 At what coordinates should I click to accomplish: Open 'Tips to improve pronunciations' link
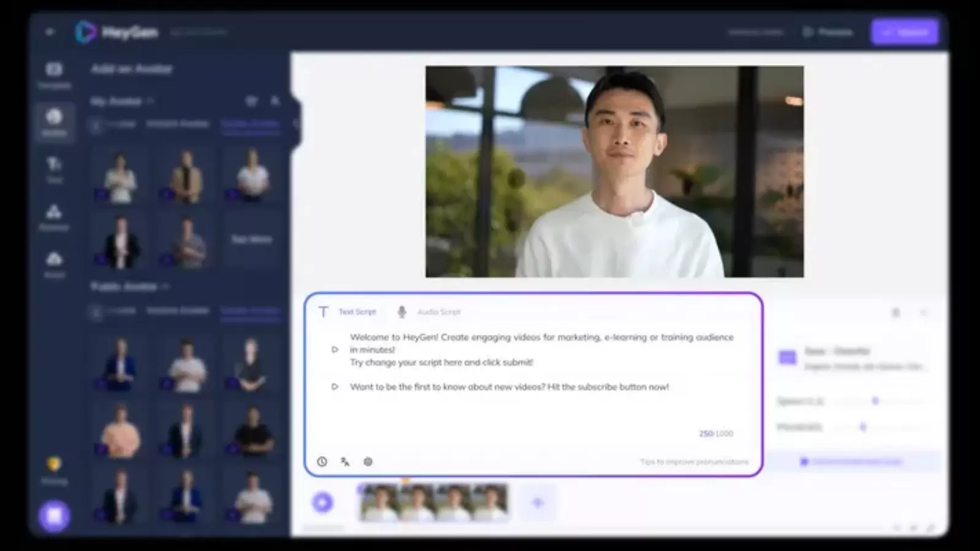tap(694, 462)
